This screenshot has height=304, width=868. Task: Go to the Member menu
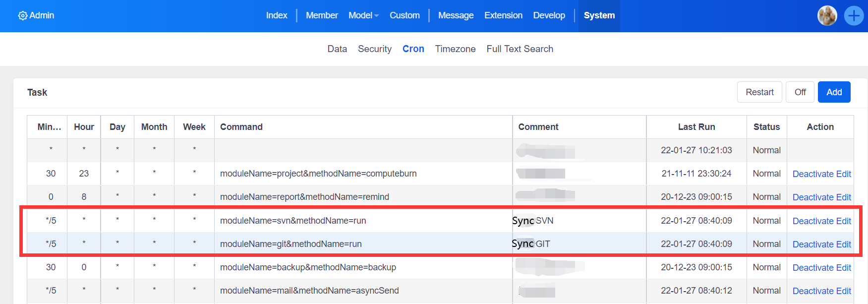point(322,16)
